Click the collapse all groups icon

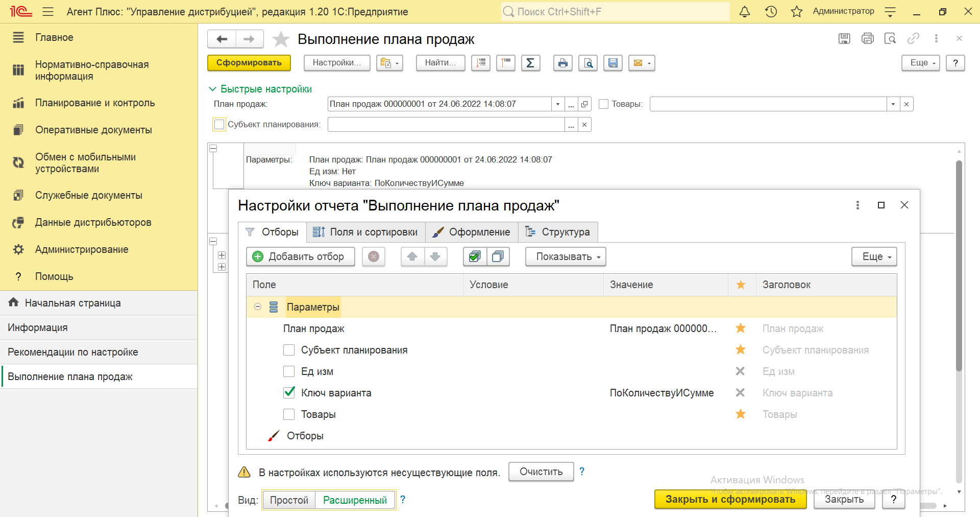click(x=506, y=63)
